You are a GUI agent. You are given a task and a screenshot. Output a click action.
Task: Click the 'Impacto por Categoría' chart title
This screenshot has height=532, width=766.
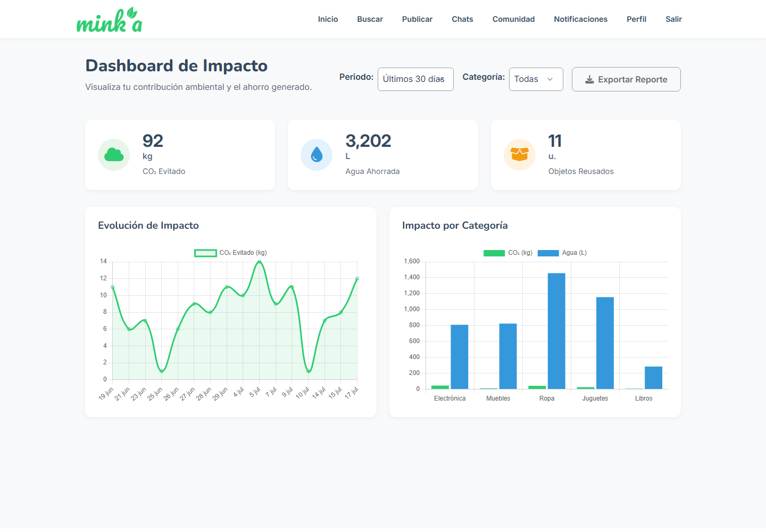click(455, 226)
